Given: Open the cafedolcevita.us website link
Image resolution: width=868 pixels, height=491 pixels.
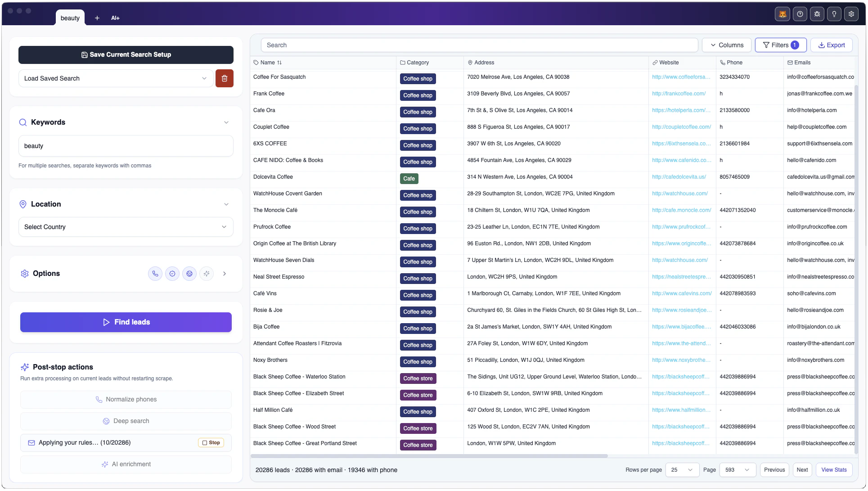Looking at the screenshot, I should (679, 177).
